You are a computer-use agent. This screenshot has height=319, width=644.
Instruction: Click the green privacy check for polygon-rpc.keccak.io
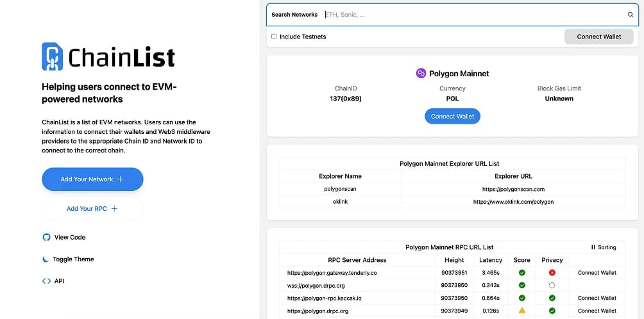pyautogui.click(x=552, y=298)
